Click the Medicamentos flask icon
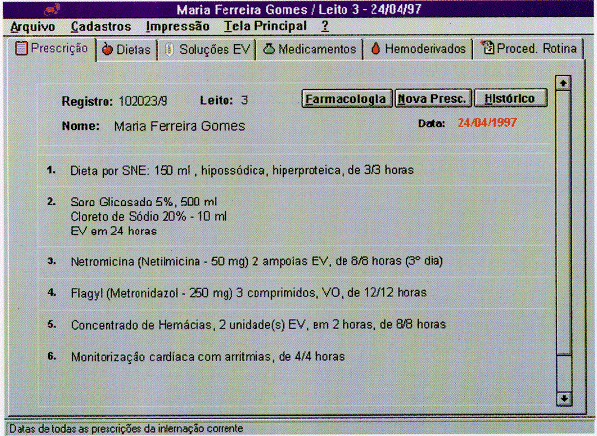 pos(269,49)
